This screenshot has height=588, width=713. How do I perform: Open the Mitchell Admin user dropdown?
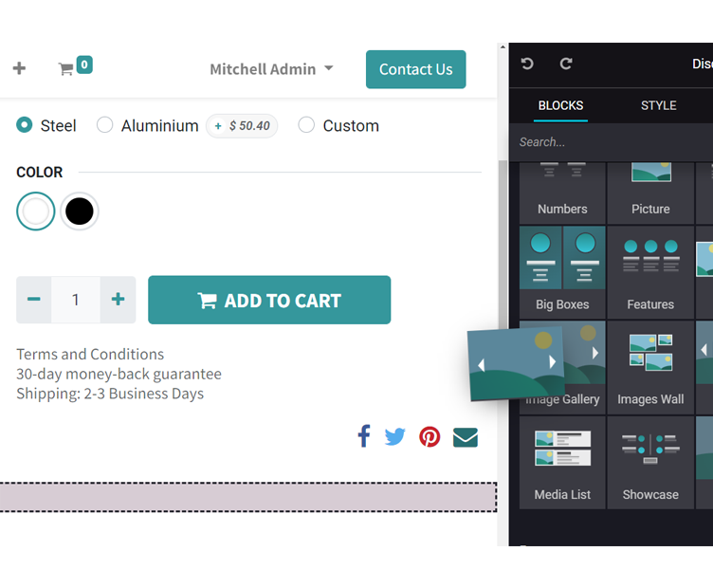pyautogui.click(x=271, y=69)
